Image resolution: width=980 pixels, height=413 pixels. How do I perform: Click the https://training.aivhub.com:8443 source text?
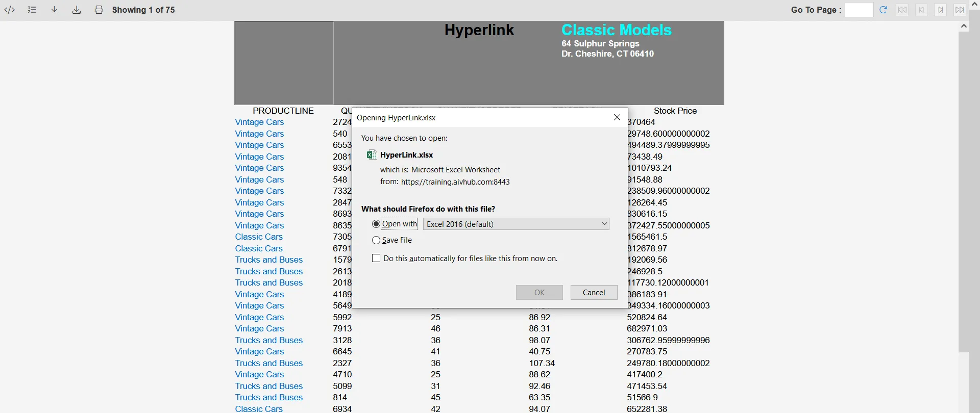[x=455, y=182]
